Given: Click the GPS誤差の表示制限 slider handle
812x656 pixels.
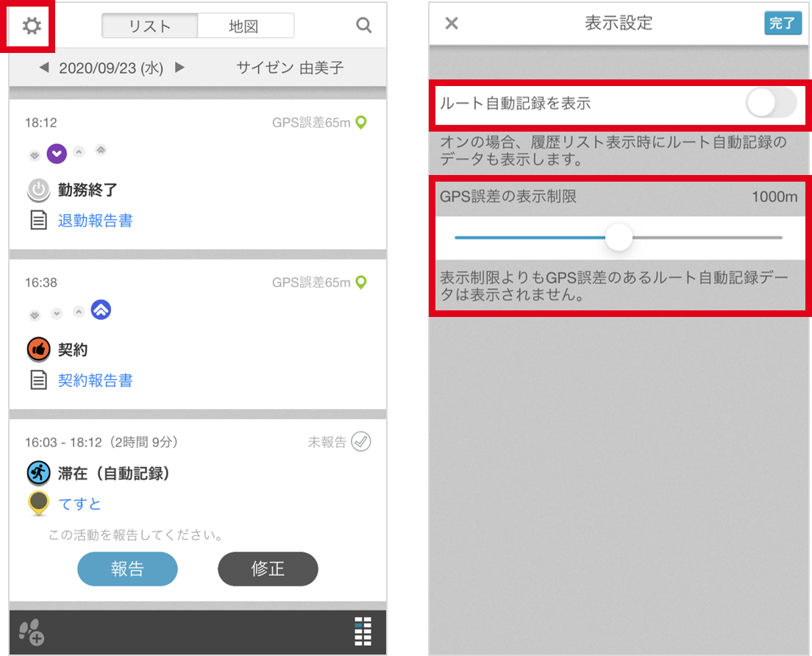Looking at the screenshot, I should (x=619, y=237).
